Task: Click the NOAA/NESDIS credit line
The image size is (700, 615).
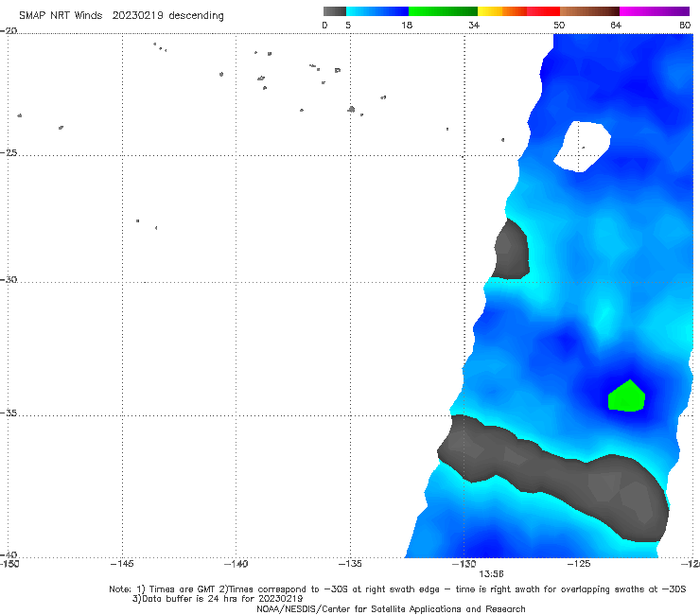Action: click(391, 608)
